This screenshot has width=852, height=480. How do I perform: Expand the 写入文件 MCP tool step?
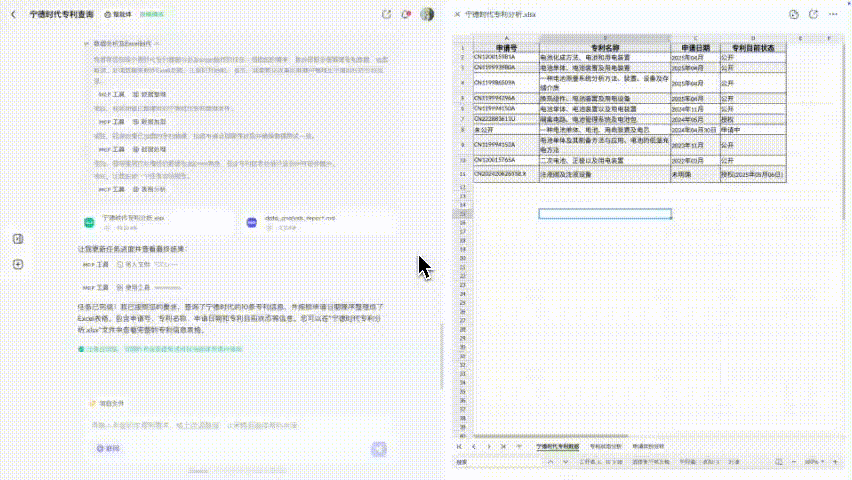(130, 265)
